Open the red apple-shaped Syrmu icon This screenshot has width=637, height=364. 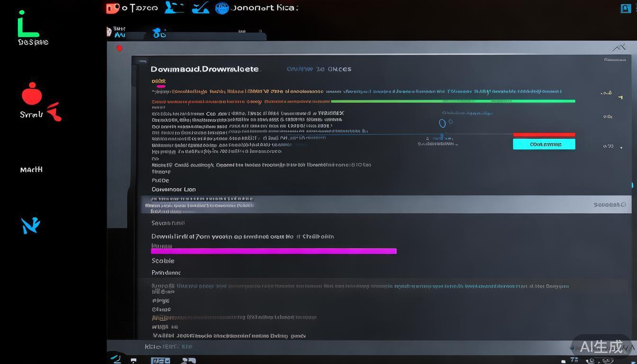[32, 94]
